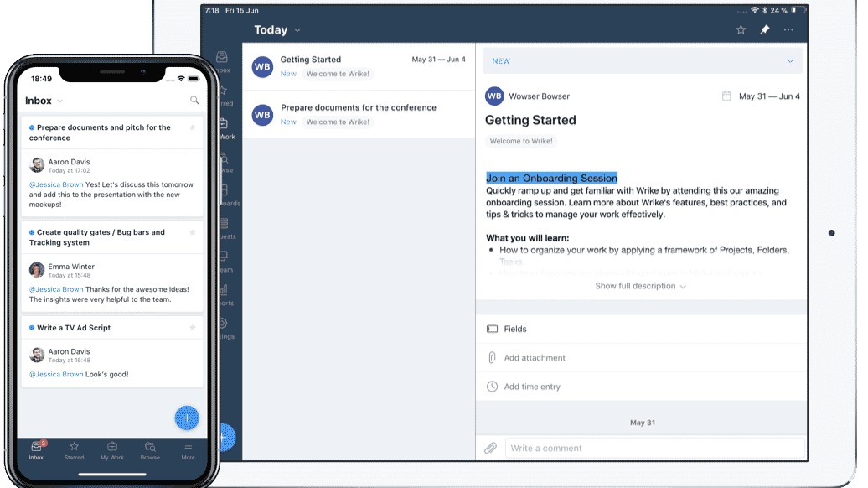The image size is (868, 488).
Task: Click 'Add attachment' row
Action: pyautogui.click(x=641, y=358)
